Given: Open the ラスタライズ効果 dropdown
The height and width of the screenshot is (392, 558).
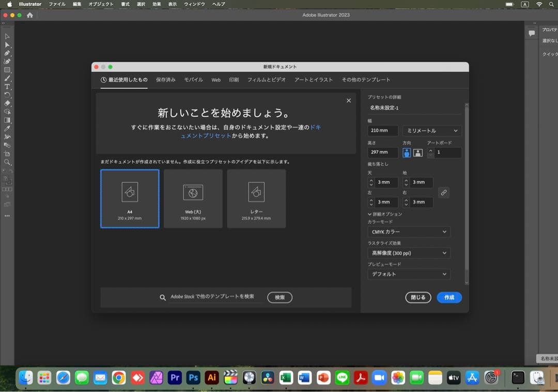Looking at the screenshot, I should (x=409, y=253).
